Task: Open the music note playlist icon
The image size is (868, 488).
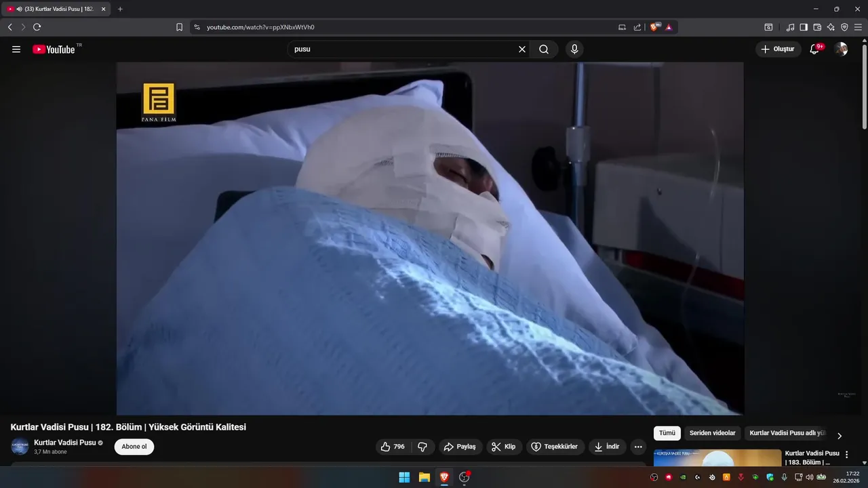Action: (790, 27)
